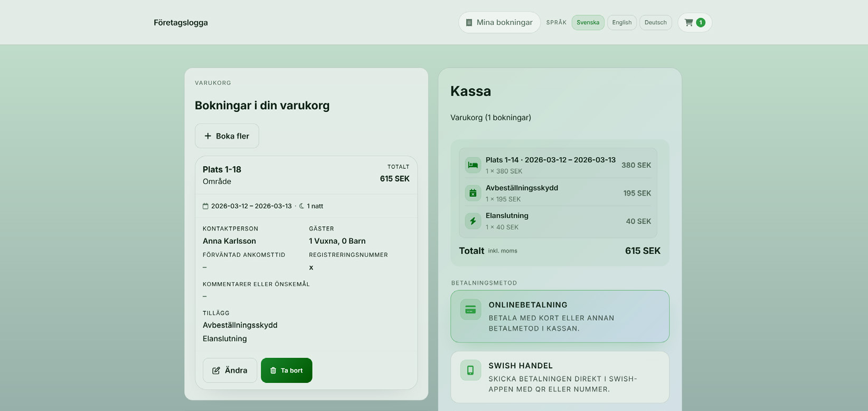Select Onlinebetalning payment method
The height and width of the screenshot is (411, 868).
560,316
